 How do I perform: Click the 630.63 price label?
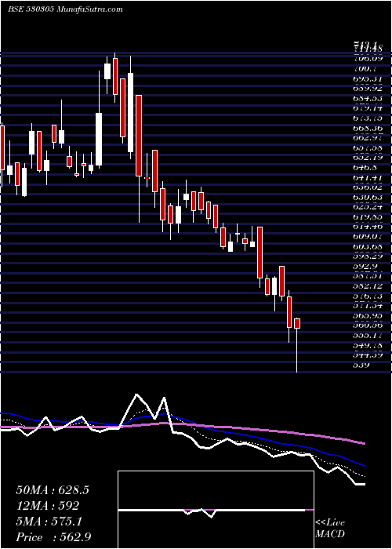pos(368,198)
